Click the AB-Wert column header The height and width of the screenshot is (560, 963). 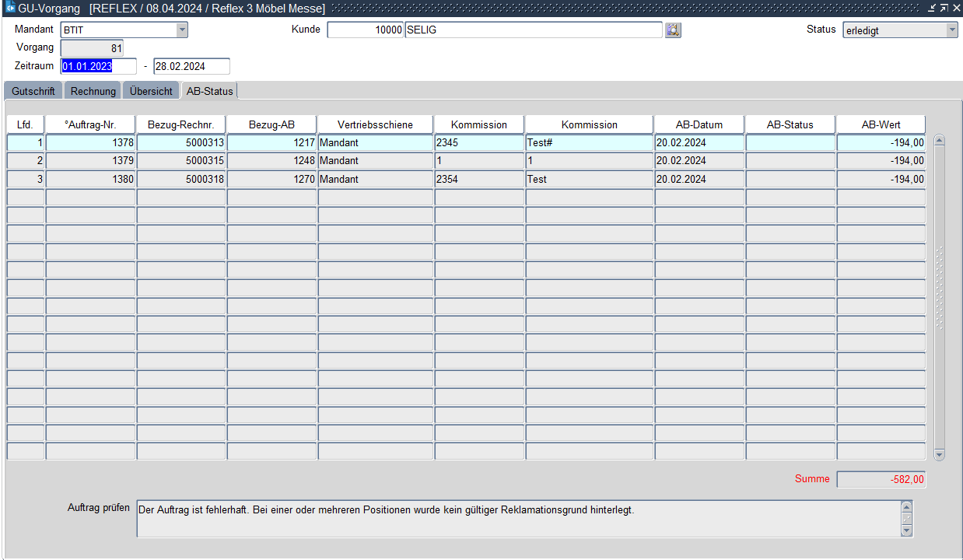[x=881, y=124]
